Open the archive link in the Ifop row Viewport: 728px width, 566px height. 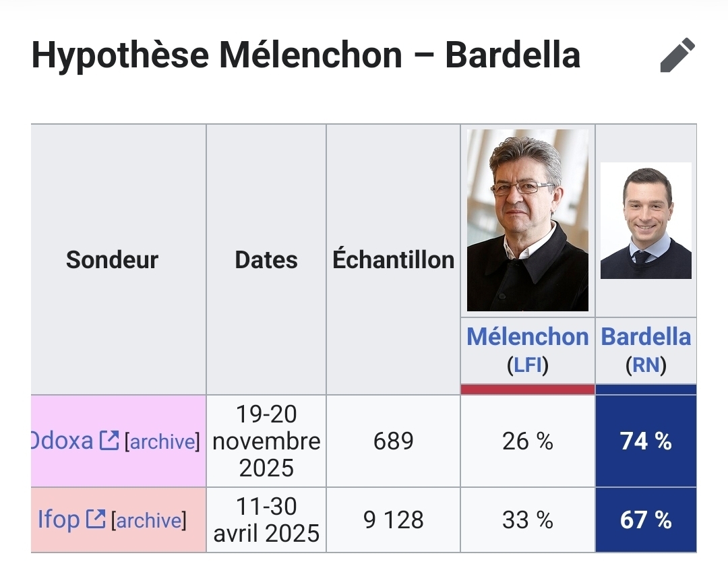148,521
